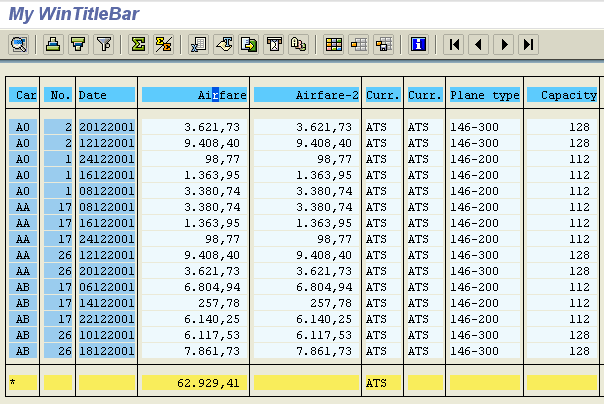Select date cell 14122001
This screenshot has width=604, height=404.
tap(107, 303)
